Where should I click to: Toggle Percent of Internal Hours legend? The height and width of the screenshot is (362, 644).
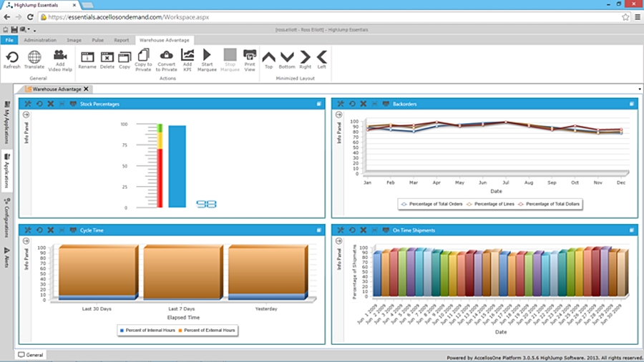coord(147,330)
